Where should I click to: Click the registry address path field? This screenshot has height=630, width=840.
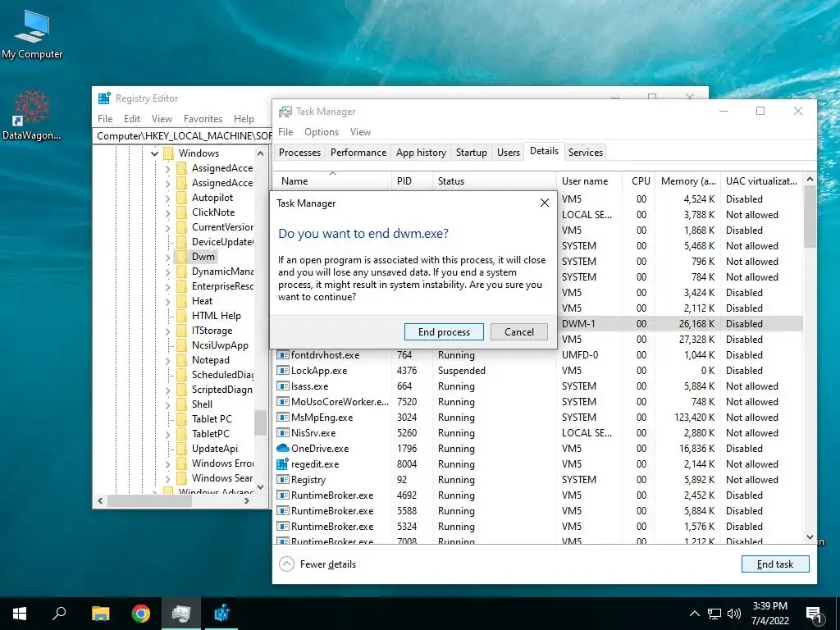(184, 136)
